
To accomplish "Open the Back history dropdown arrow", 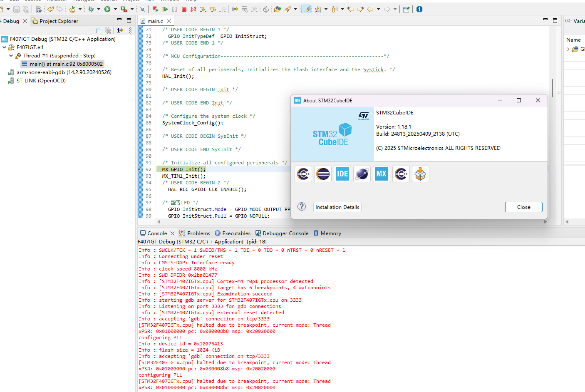I will 378,9.
